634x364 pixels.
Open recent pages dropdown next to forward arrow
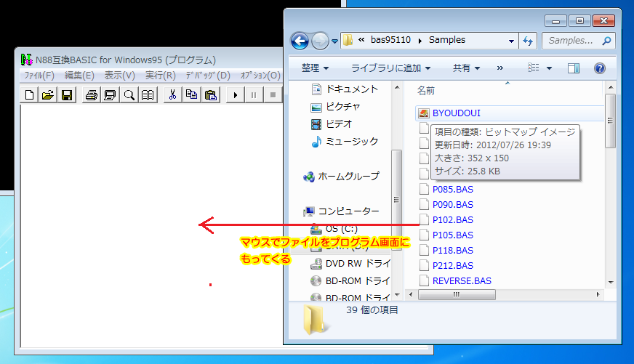[334, 41]
